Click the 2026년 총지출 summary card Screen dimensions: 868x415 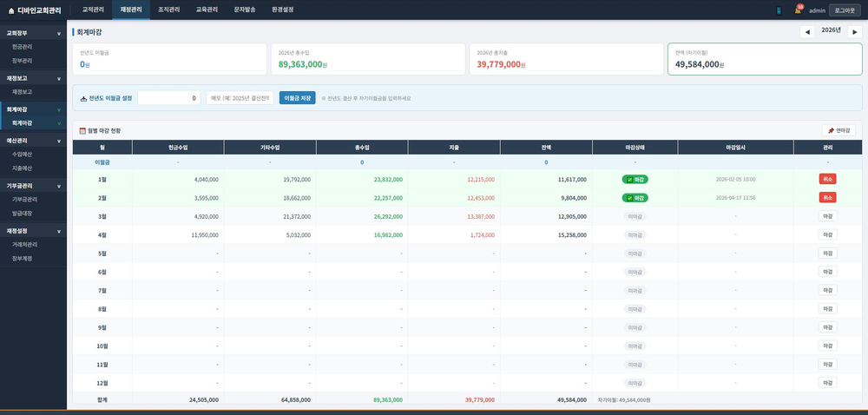(566, 59)
